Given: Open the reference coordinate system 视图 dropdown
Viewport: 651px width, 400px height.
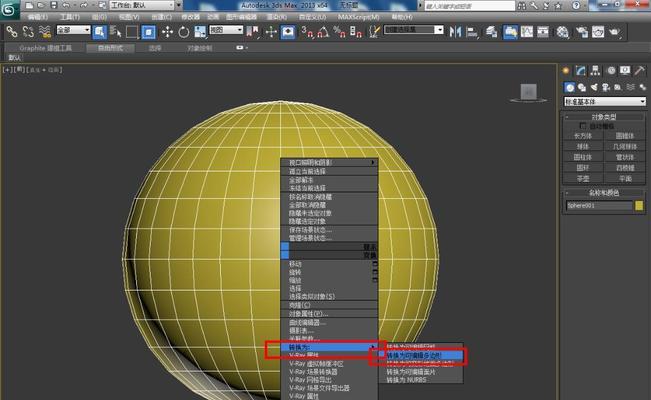Looking at the screenshot, I should pyautogui.click(x=226, y=30).
